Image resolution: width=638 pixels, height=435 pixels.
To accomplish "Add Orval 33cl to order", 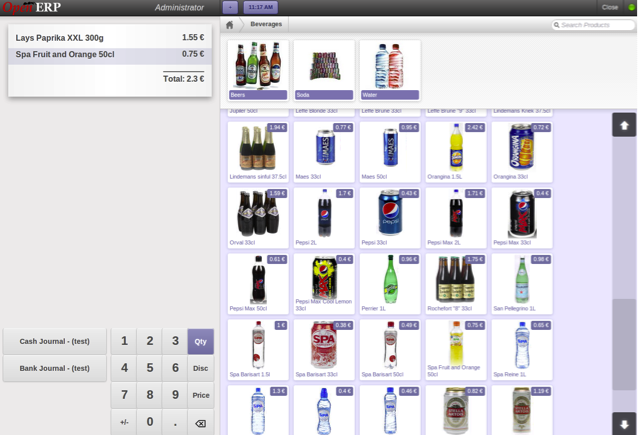I will pyautogui.click(x=258, y=218).
